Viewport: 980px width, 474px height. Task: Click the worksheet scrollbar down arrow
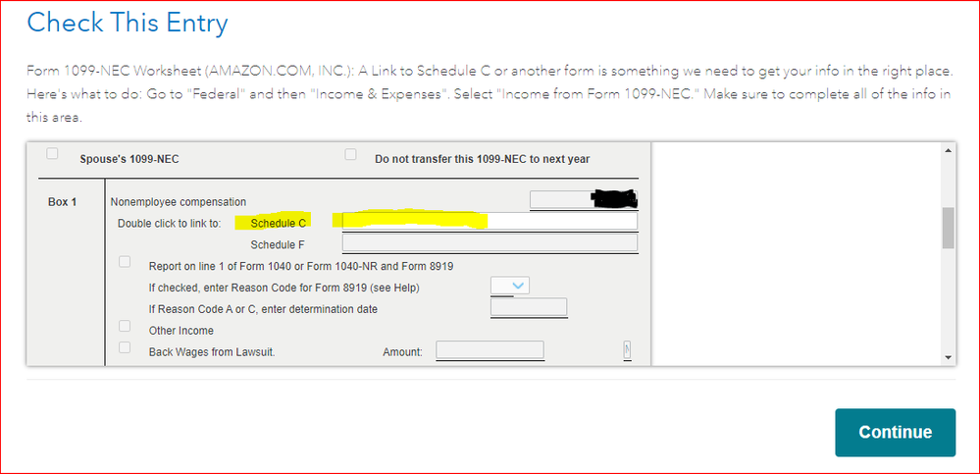[949, 357]
